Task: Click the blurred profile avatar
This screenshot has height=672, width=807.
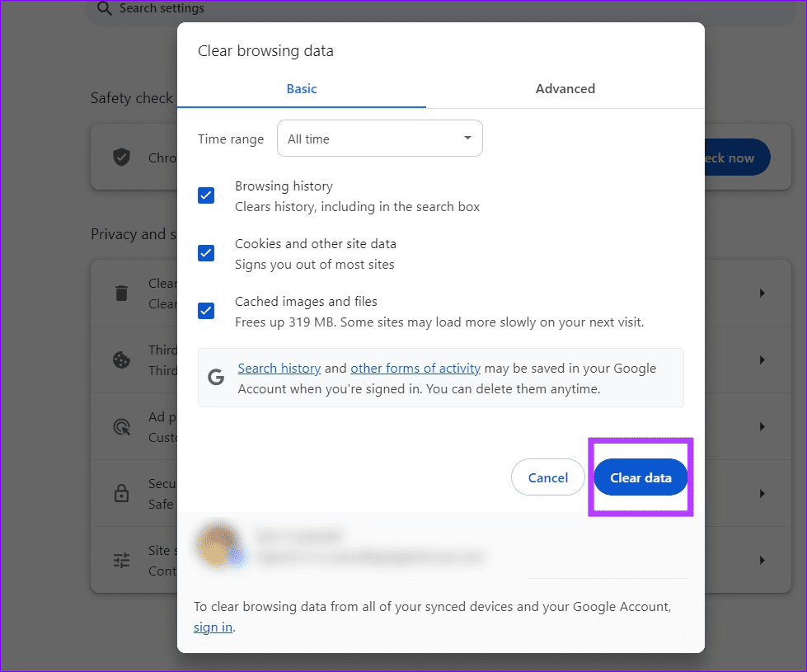Action: (x=218, y=545)
